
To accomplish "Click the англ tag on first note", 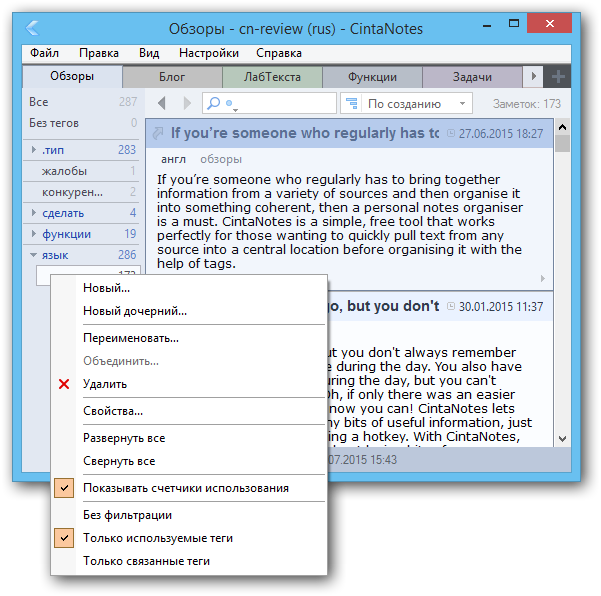I will pyautogui.click(x=173, y=159).
